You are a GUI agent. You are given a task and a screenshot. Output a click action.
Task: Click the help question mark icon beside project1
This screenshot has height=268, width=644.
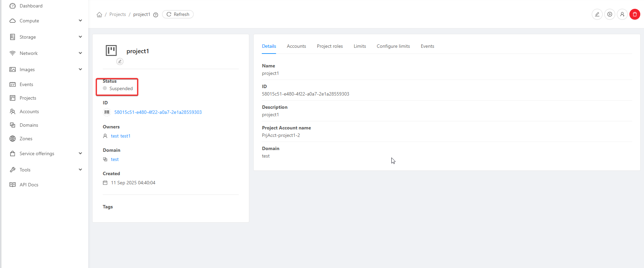[x=156, y=15]
